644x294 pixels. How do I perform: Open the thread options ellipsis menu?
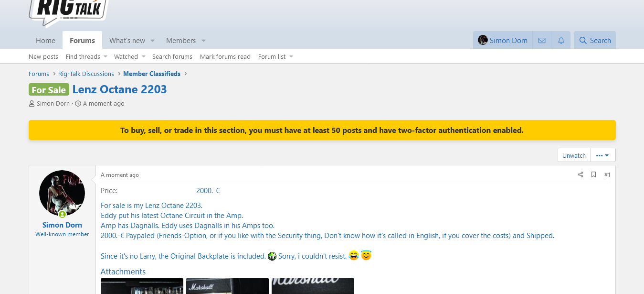tap(603, 155)
